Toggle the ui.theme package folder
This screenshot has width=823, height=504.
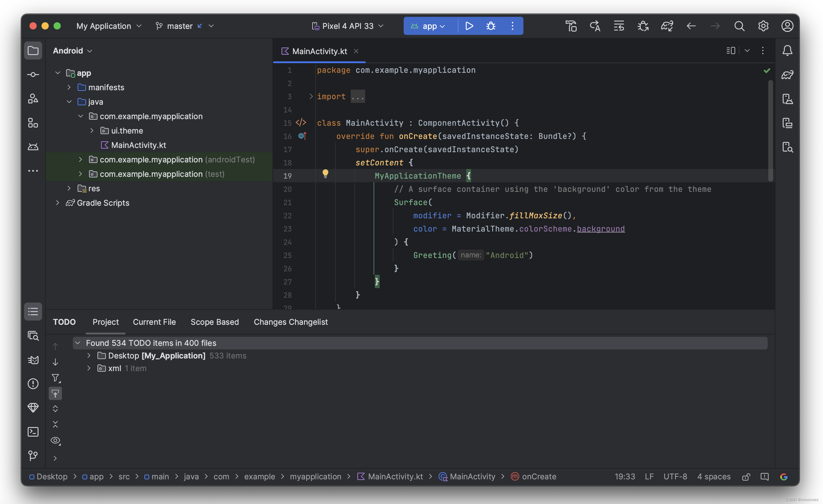(x=92, y=131)
